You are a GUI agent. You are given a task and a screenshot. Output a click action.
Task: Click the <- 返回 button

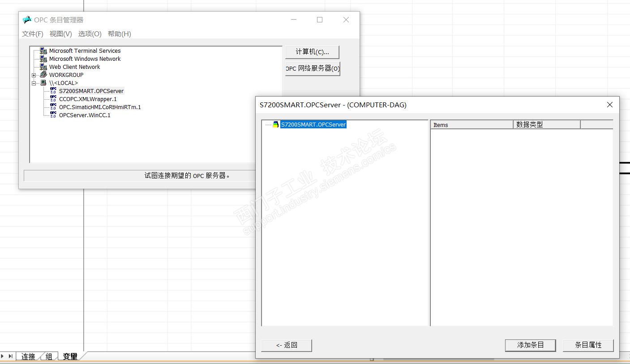(287, 345)
